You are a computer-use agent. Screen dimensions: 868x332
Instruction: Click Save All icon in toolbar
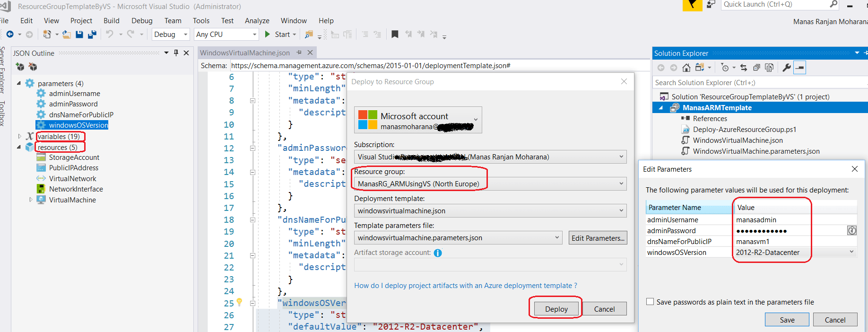click(92, 34)
